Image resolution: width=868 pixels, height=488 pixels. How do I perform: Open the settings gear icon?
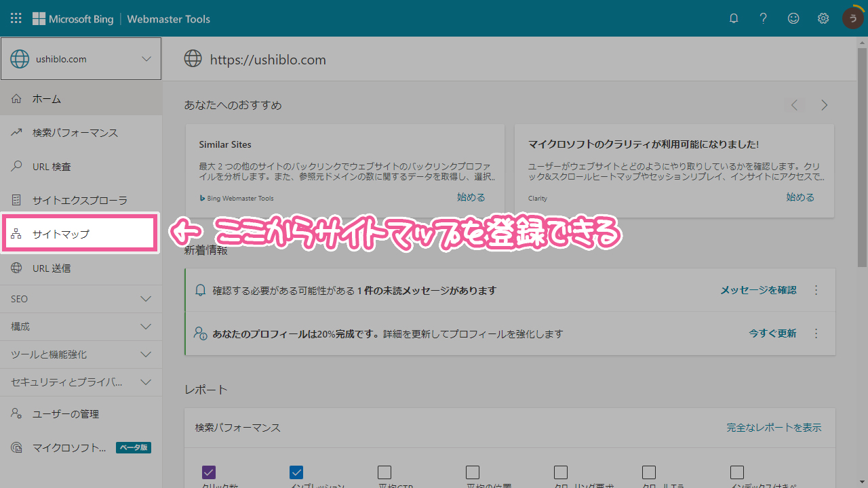pyautogui.click(x=823, y=18)
